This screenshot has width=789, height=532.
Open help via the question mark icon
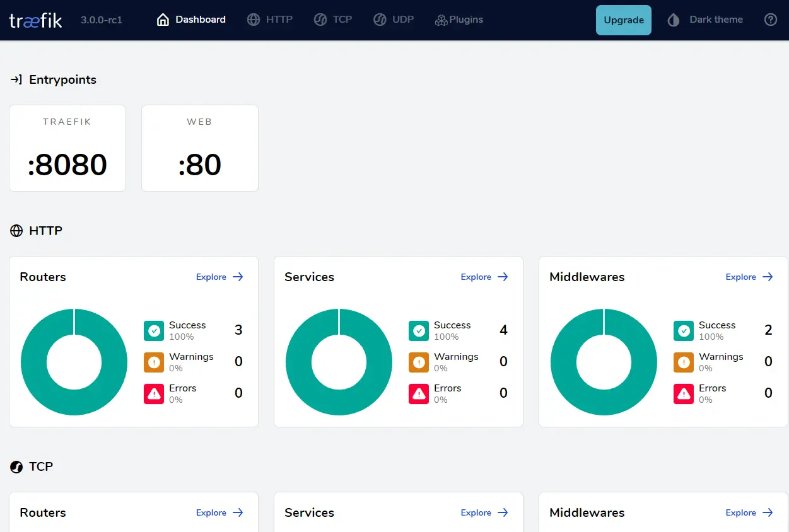[x=771, y=20]
